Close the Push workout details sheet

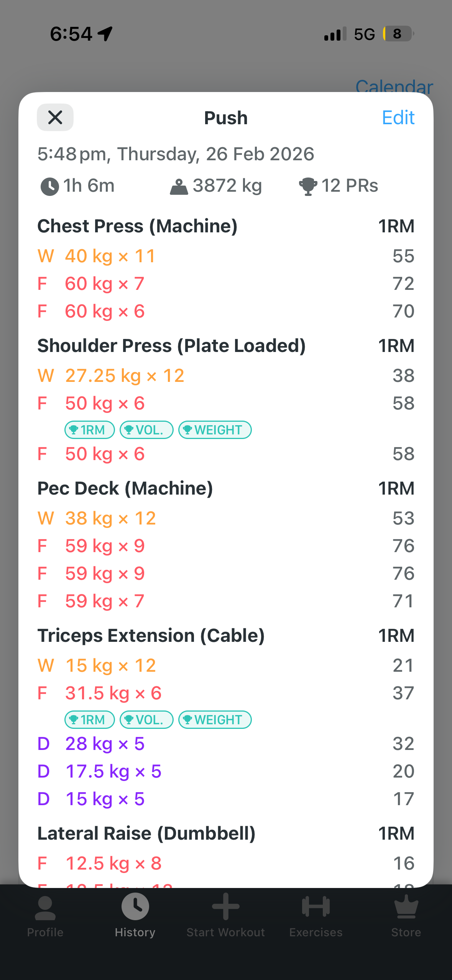(x=55, y=117)
